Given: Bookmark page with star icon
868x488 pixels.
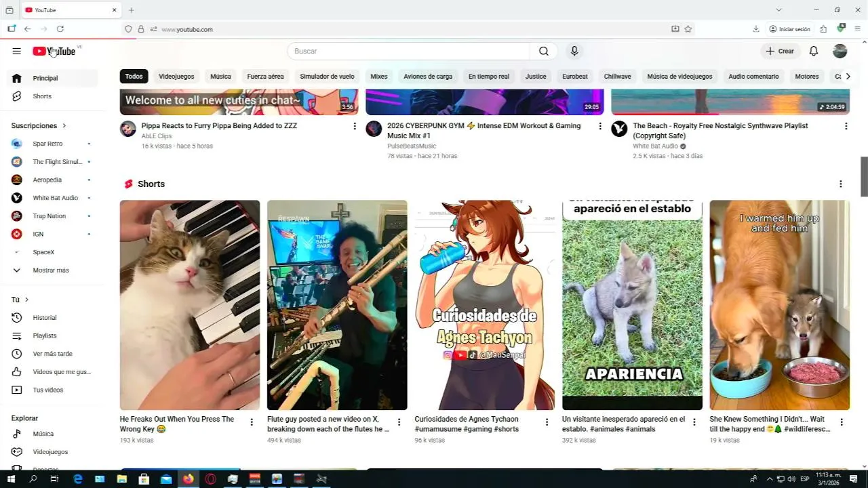Looking at the screenshot, I should pyautogui.click(x=688, y=29).
